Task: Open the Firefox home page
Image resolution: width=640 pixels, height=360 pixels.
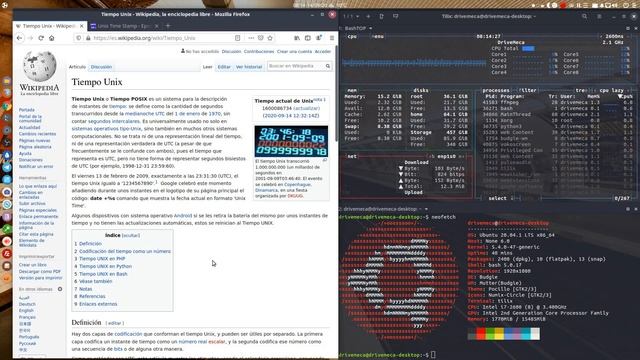Action: (x=51, y=38)
